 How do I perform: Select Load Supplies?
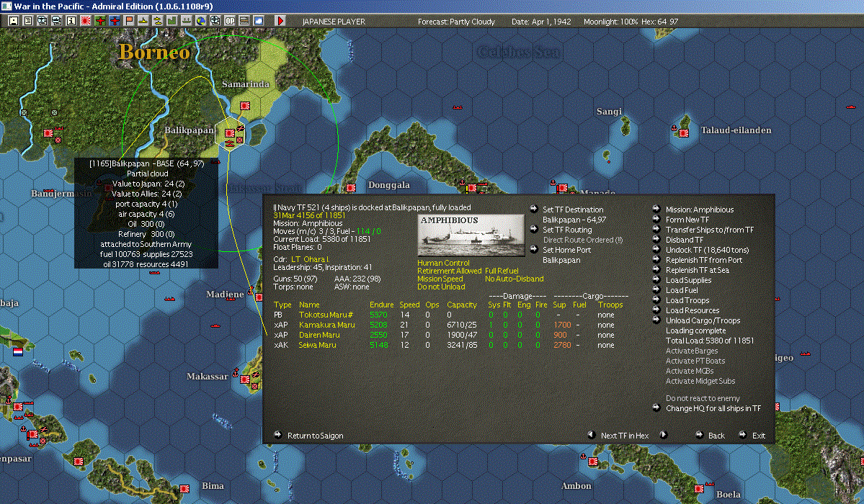click(x=688, y=280)
